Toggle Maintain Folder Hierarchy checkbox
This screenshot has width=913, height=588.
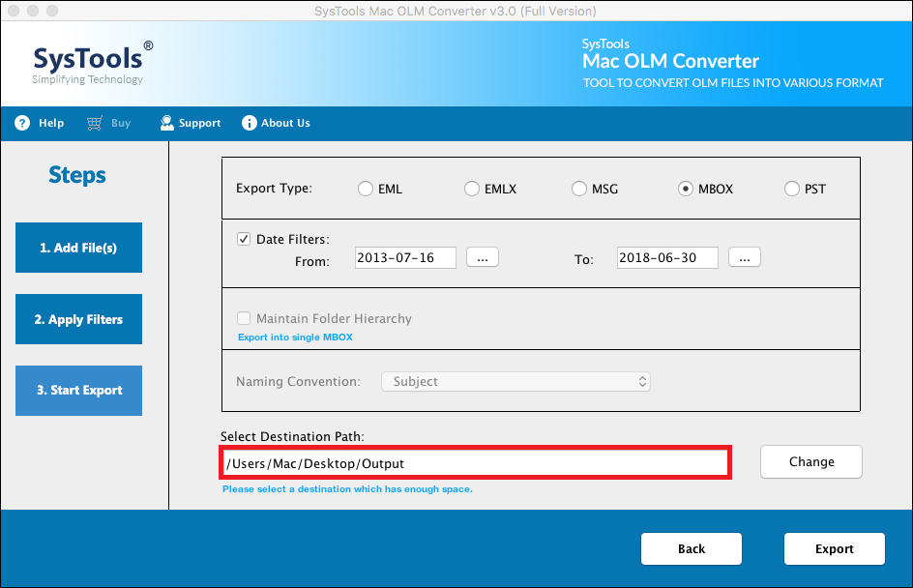point(244,318)
